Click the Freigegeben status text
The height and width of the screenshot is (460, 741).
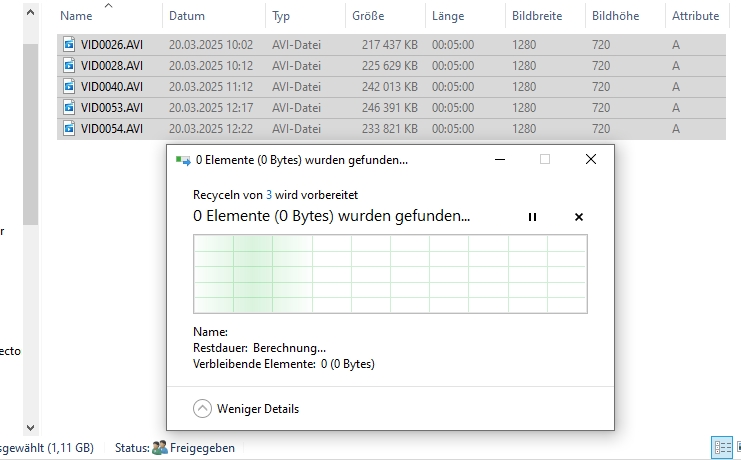pos(202,448)
